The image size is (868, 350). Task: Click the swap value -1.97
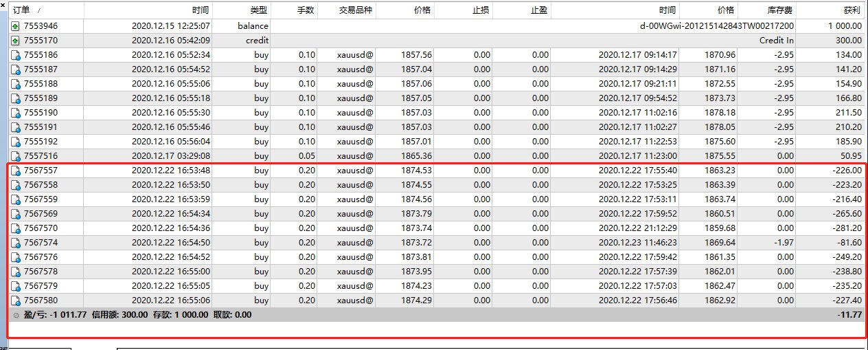click(783, 243)
